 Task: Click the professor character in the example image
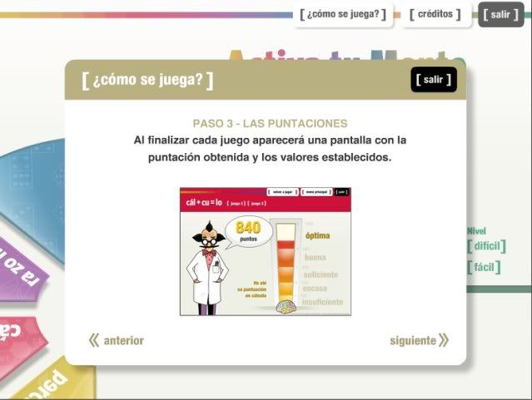coord(208,269)
